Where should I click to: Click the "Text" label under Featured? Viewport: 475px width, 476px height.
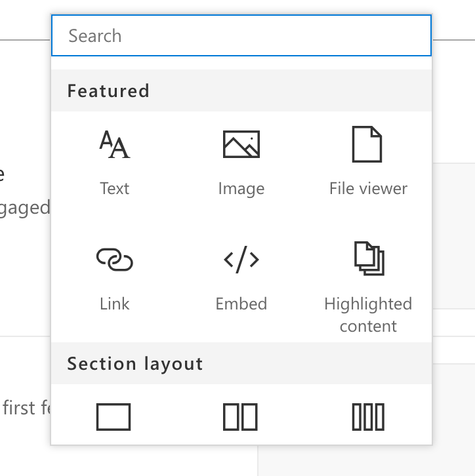pos(115,189)
